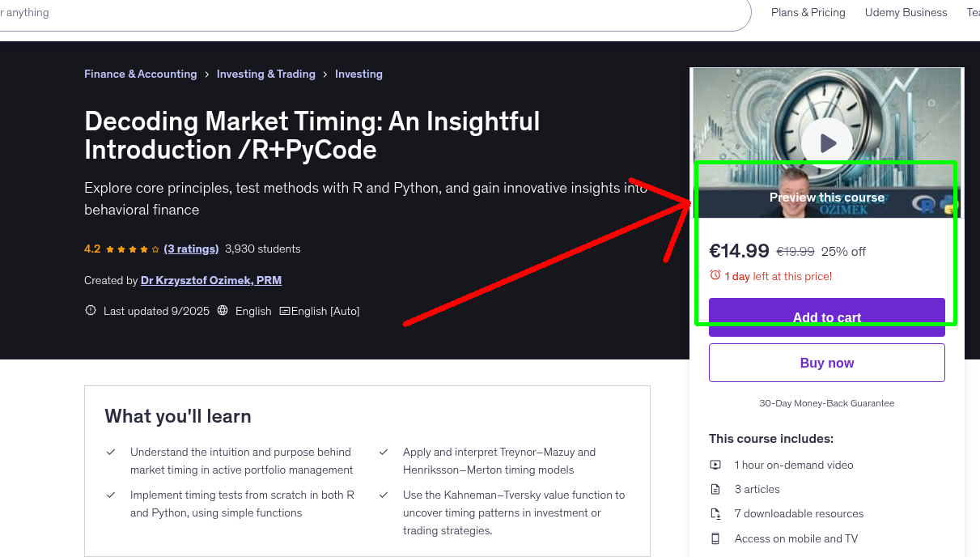Image resolution: width=980 pixels, height=557 pixels.
Task: Click the on-demand video icon
Action: click(x=715, y=465)
